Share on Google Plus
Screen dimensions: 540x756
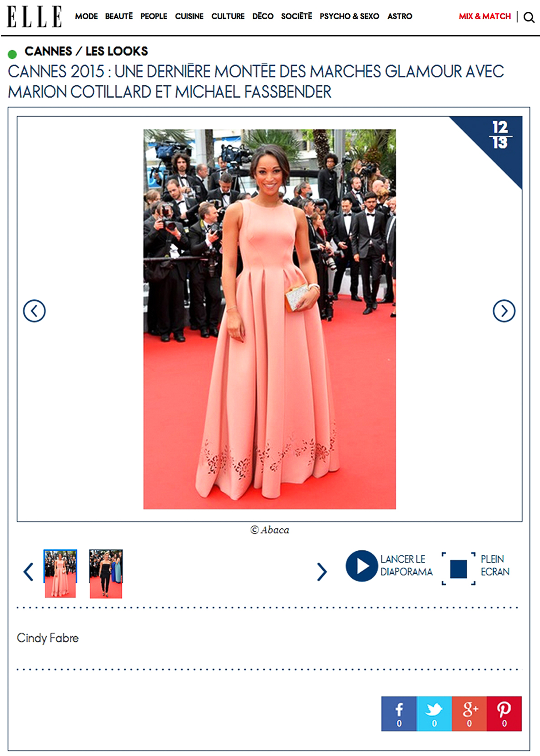pyautogui.click(x=469, y=713)
